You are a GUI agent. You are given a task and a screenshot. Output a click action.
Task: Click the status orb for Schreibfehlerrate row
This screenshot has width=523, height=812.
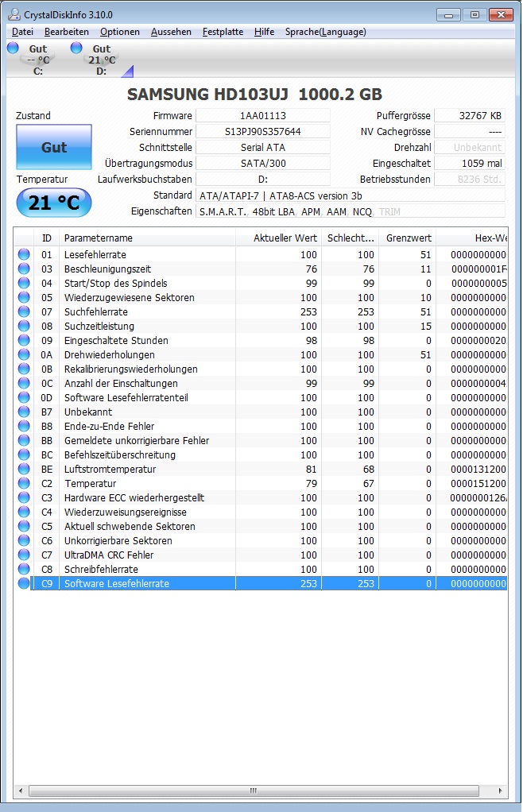[x=24, y=569]
